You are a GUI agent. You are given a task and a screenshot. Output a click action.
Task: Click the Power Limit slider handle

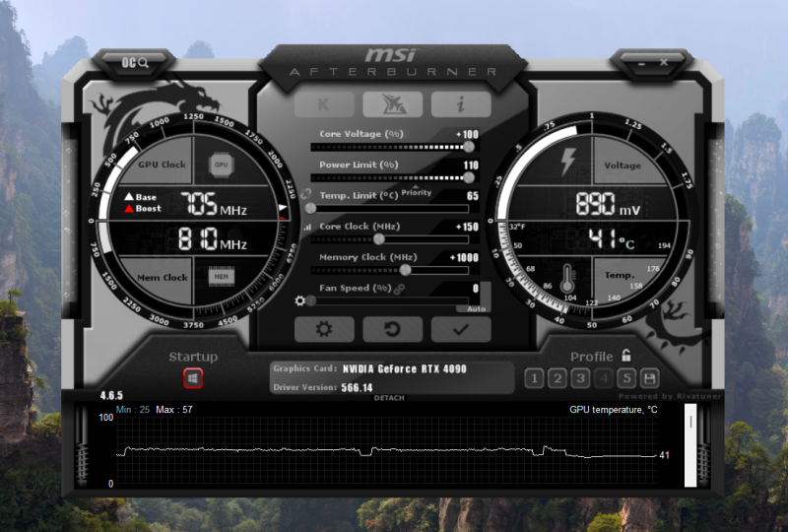coord(469,177)
